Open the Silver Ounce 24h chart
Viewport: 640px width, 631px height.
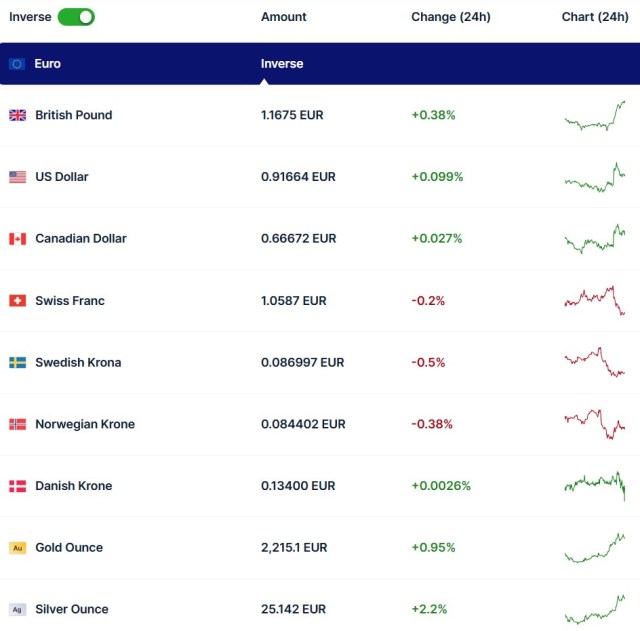click(594, 610)
